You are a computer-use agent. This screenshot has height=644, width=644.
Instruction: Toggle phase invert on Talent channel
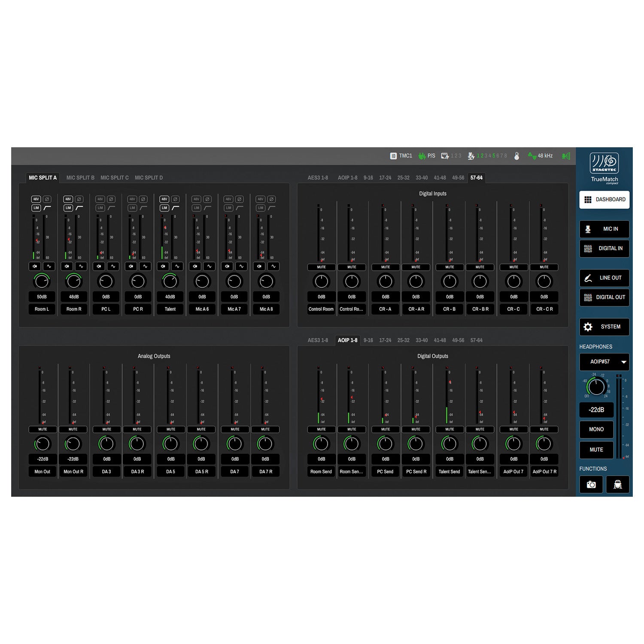click(175, 199)
